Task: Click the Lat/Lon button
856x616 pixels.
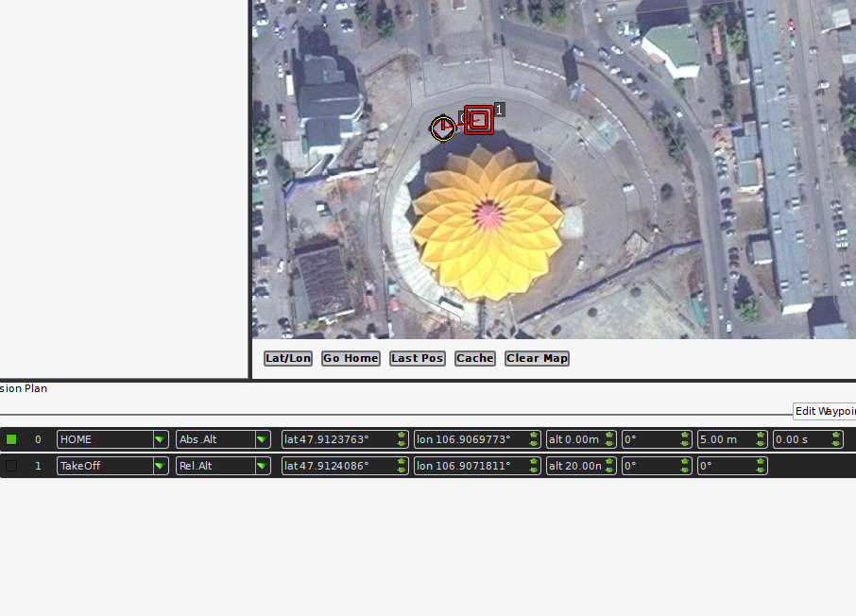Action: [x=288, y=358]
